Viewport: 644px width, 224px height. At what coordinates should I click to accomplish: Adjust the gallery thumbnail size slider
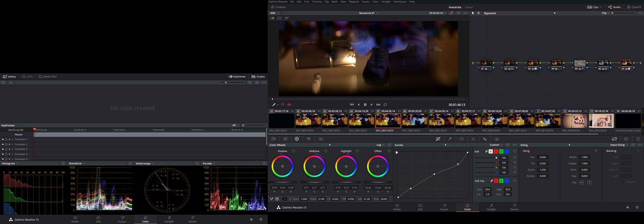[226, 82]
